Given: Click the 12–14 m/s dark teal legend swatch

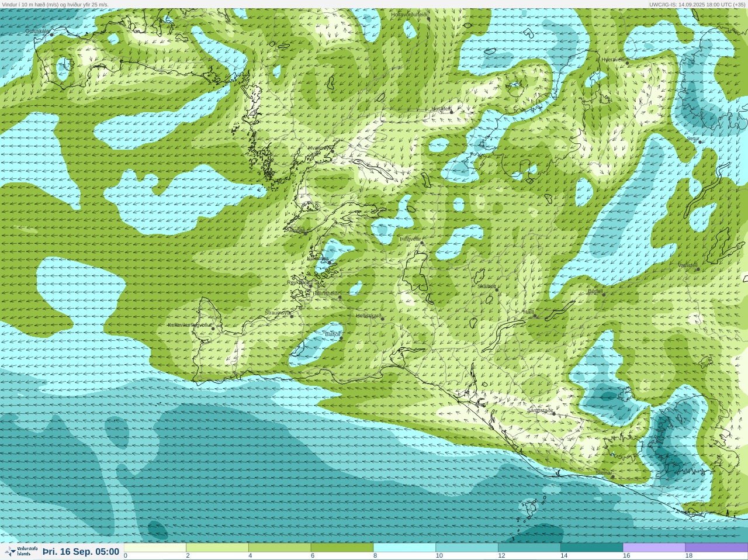Looking at the screenshot, I should (x=529, y=548).
